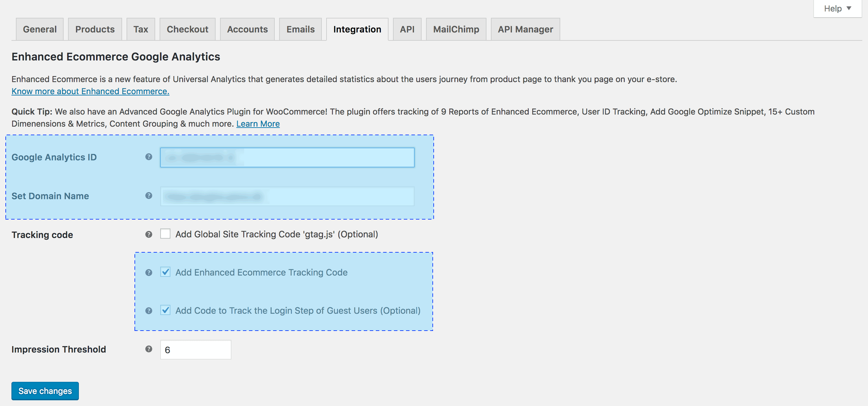Open Know more about Enhanced Ecommerce link
Viewport: 868px width, 406px height.
(x=90, y=91)
